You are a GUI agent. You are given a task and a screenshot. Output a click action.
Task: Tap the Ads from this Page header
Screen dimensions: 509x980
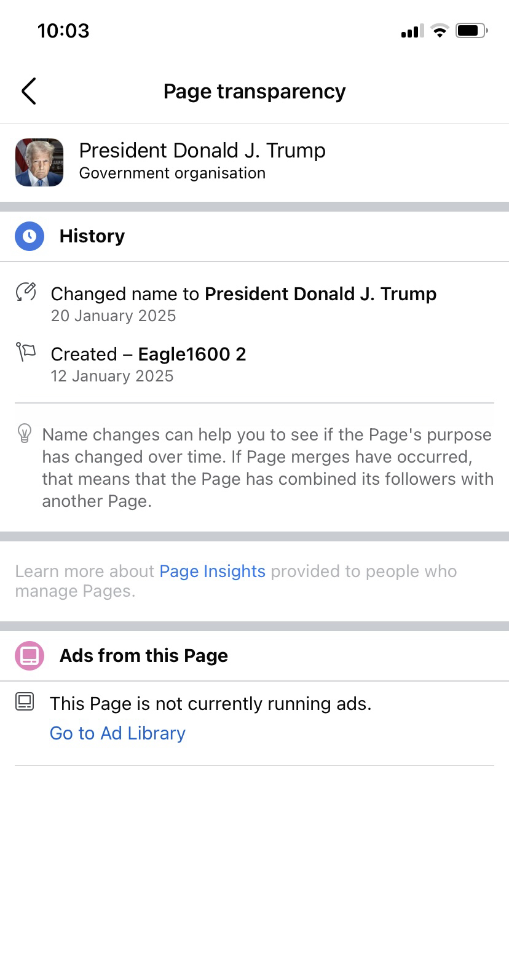point(144,656)
